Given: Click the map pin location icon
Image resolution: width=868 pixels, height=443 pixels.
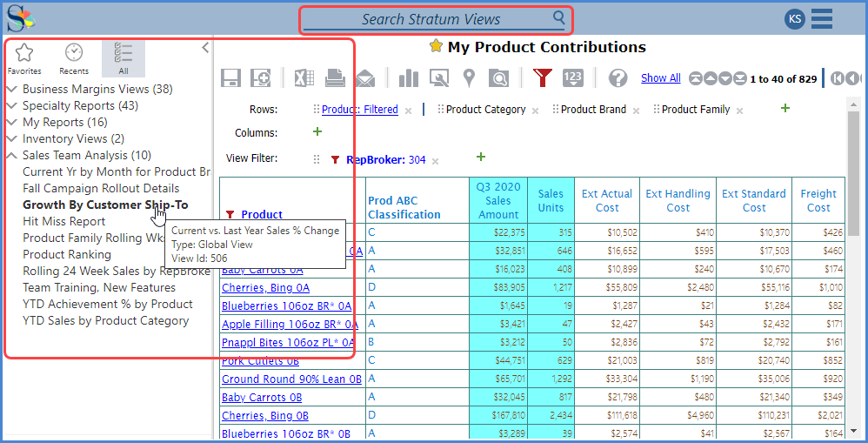Looking at the screenshot, I should (x=469, y=78).
